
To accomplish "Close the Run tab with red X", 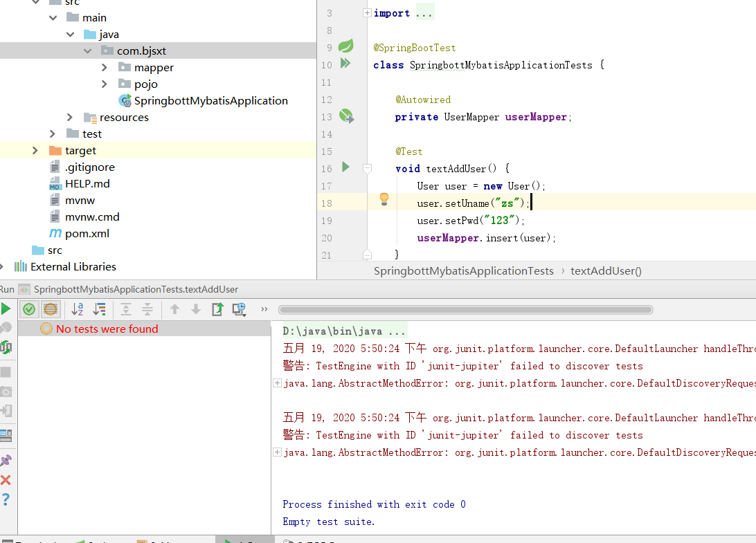I will click(x=6, y=480).
